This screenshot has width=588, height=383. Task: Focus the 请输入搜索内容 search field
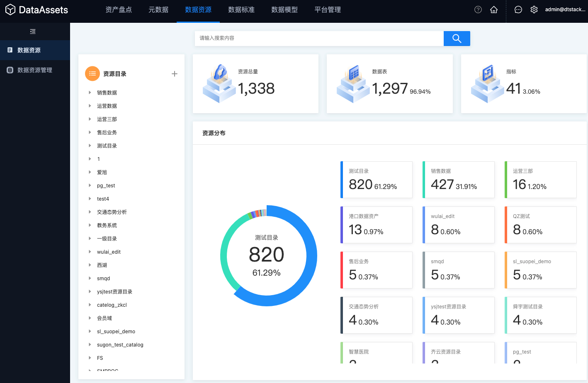click(x=319, y=38)
